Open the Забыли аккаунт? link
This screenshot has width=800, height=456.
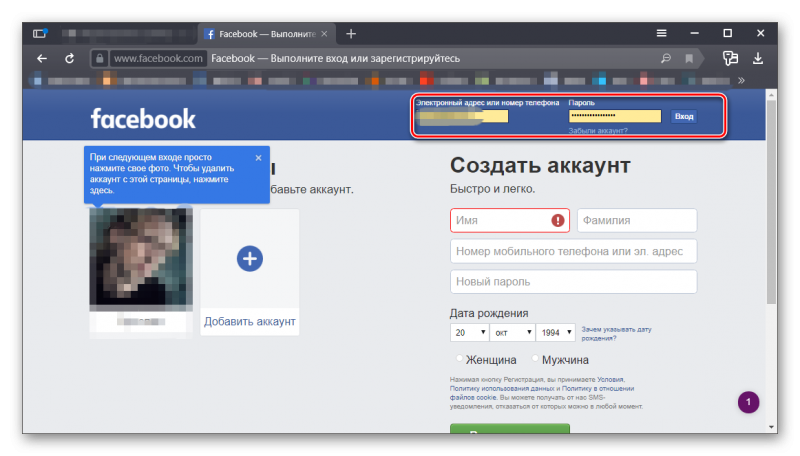pos(598,131)
